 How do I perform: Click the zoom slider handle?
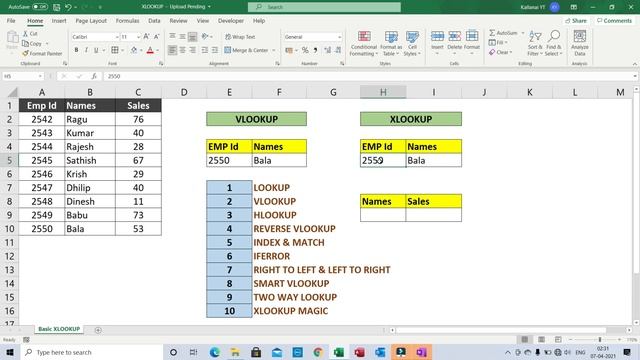point(600,340)
